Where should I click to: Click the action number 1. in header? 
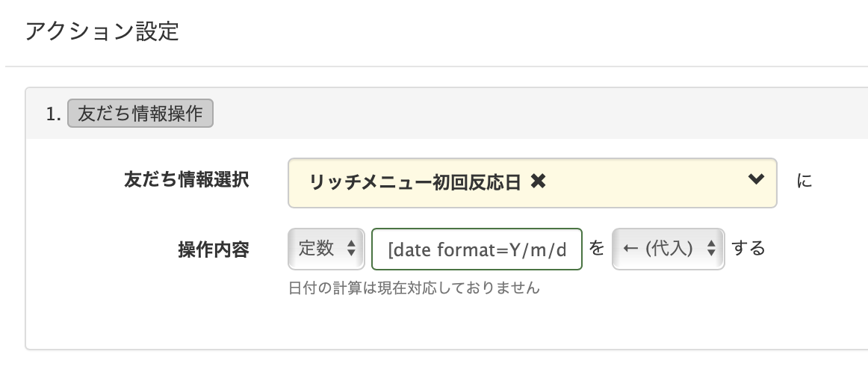click(52, 114)
